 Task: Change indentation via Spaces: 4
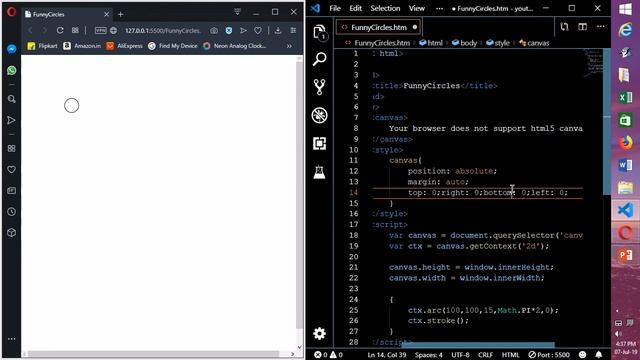429,355
